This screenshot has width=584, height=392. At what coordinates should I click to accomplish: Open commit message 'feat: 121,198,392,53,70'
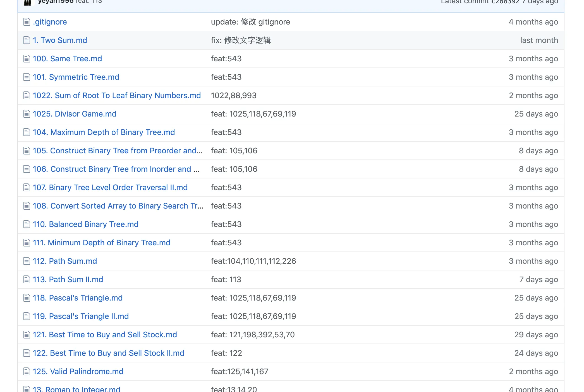click(x=253, y=335)
